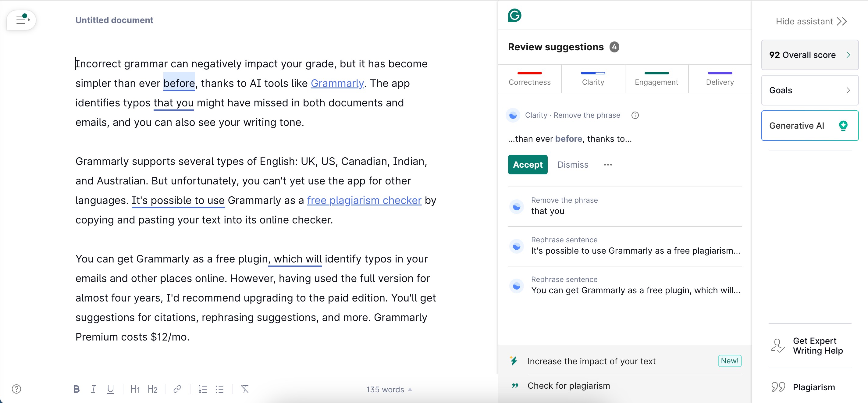The height and width of the screenshot is (403, 868).
Task: Open the Grammarly hyperlink in the text
Action: 337,83
